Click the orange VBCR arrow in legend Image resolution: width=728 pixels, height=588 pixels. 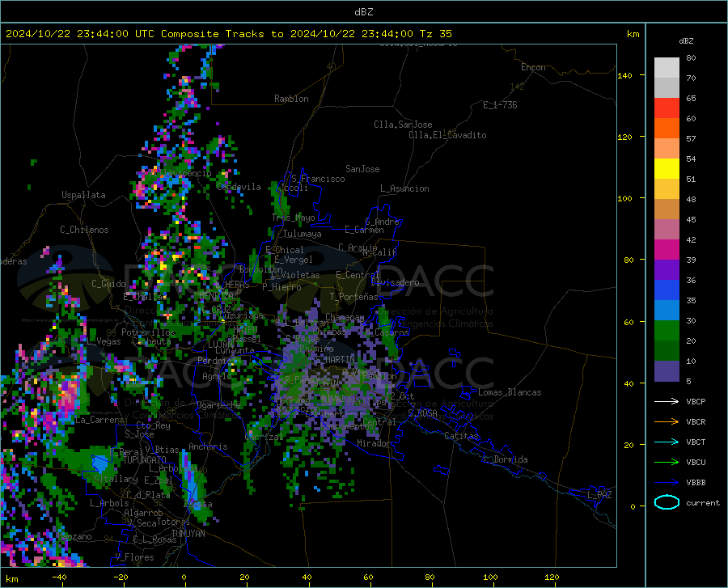(667, 422)
